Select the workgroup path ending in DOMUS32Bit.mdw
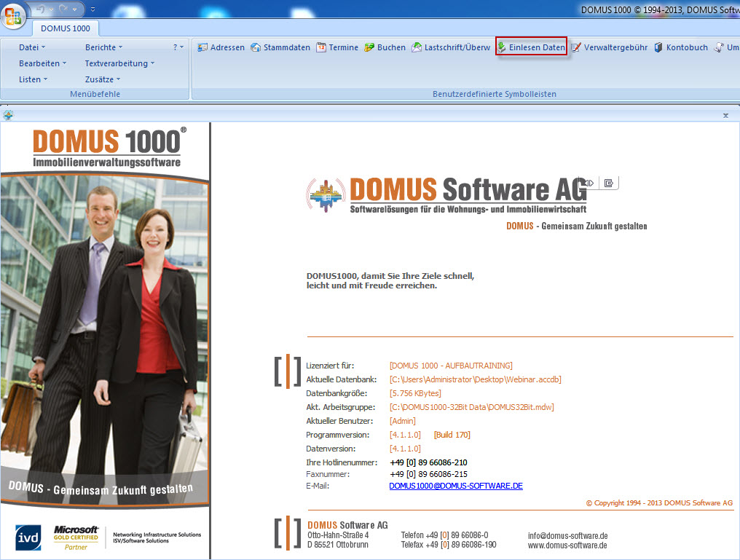This screenshot has width=740, height=560. (471, 406)
